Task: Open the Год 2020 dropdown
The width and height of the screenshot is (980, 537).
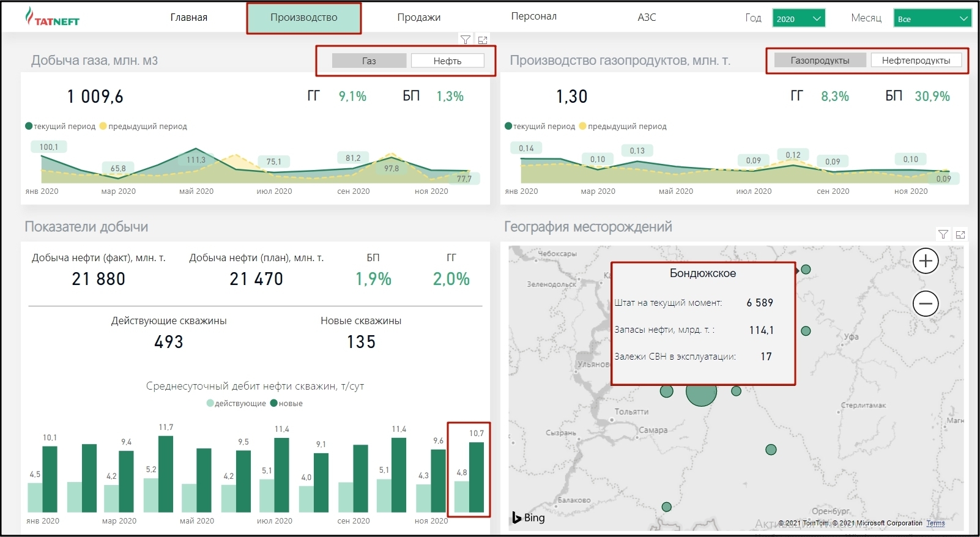Action: (x=798, y=18)
